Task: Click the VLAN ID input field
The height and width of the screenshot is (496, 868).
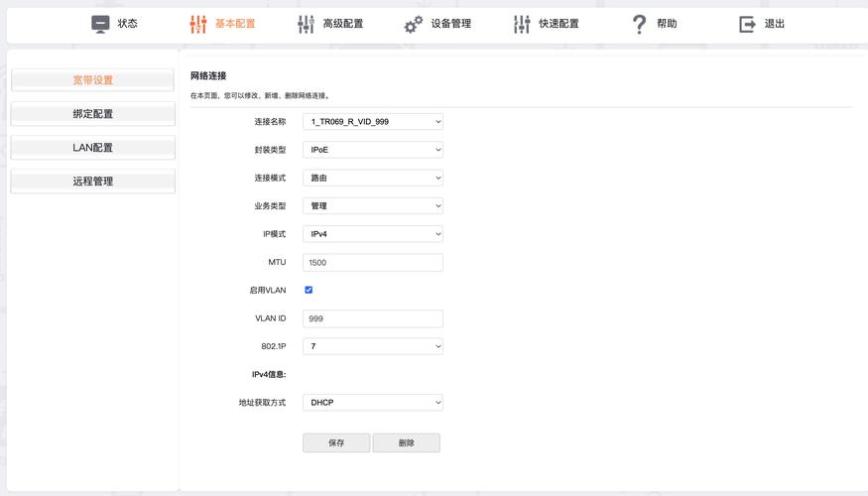Action: click(x=373, y=318)
